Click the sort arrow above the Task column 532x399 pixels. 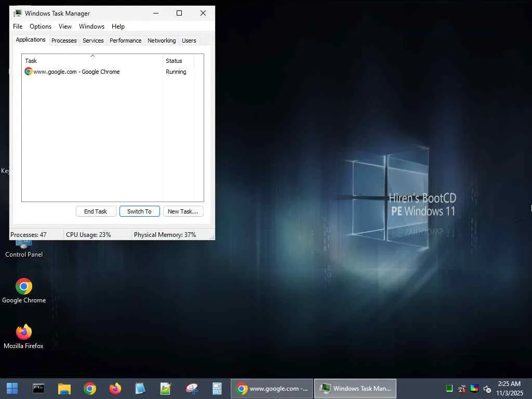92,56
